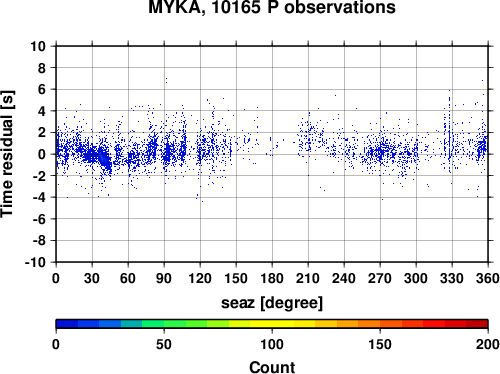Click the 'Count' colorbar label

click(272, 367)
